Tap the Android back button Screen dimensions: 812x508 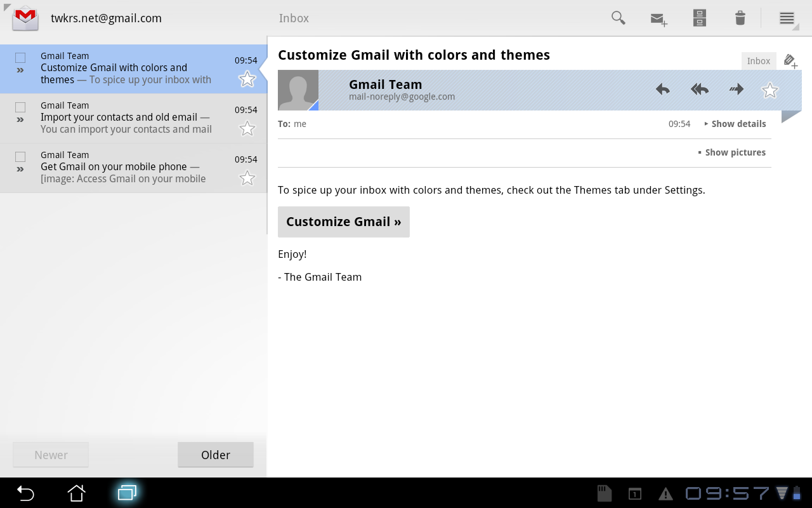(25, 493)
